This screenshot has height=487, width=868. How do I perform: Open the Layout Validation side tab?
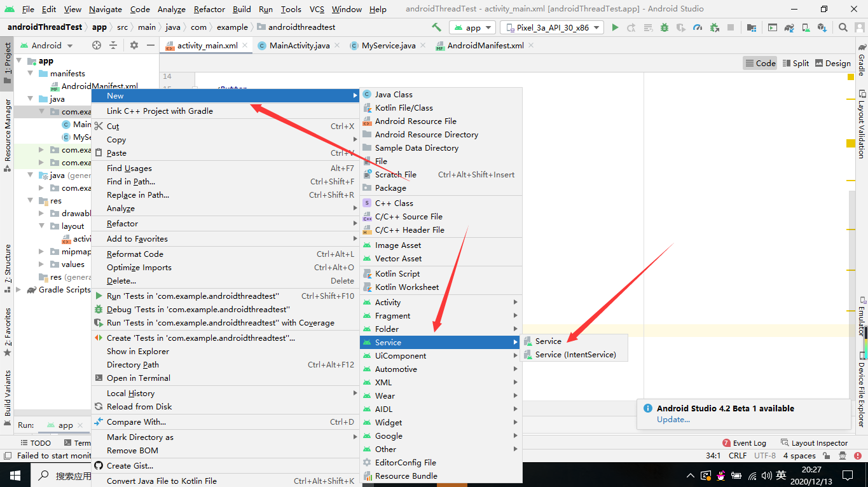[x=862, y=125]
